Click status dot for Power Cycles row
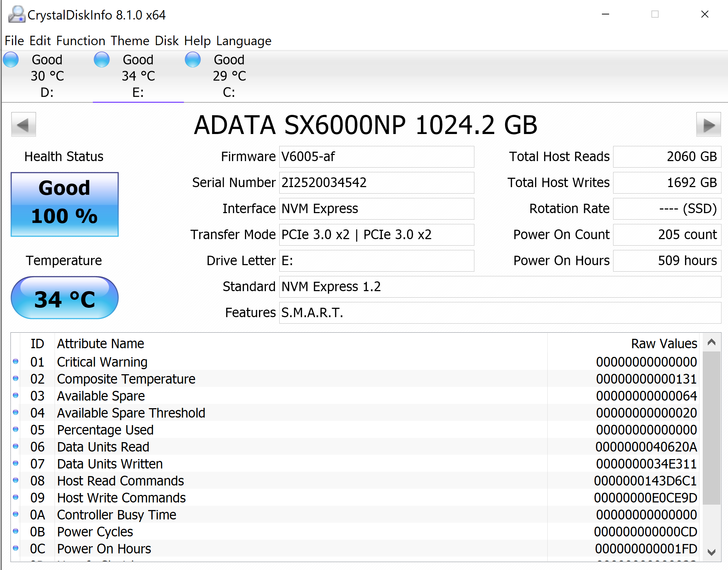Image resolution: width=728 pixels, height=570 pixels. 16,531
